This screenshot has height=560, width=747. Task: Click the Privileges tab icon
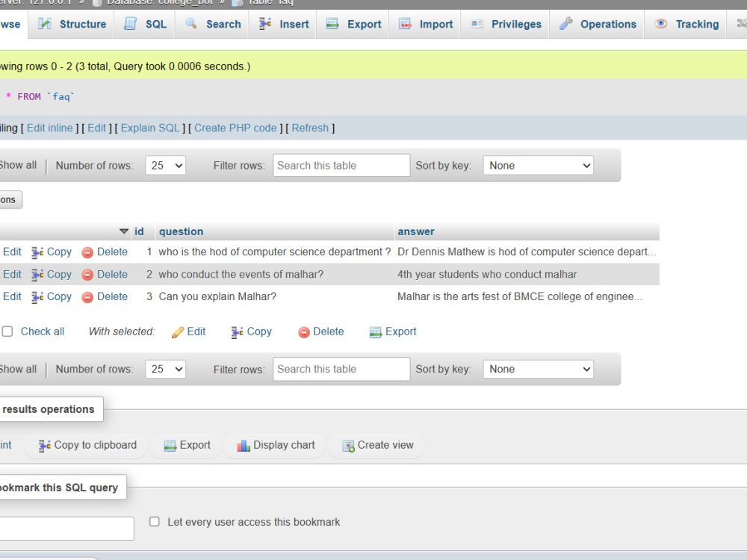[x=477, y=23]
